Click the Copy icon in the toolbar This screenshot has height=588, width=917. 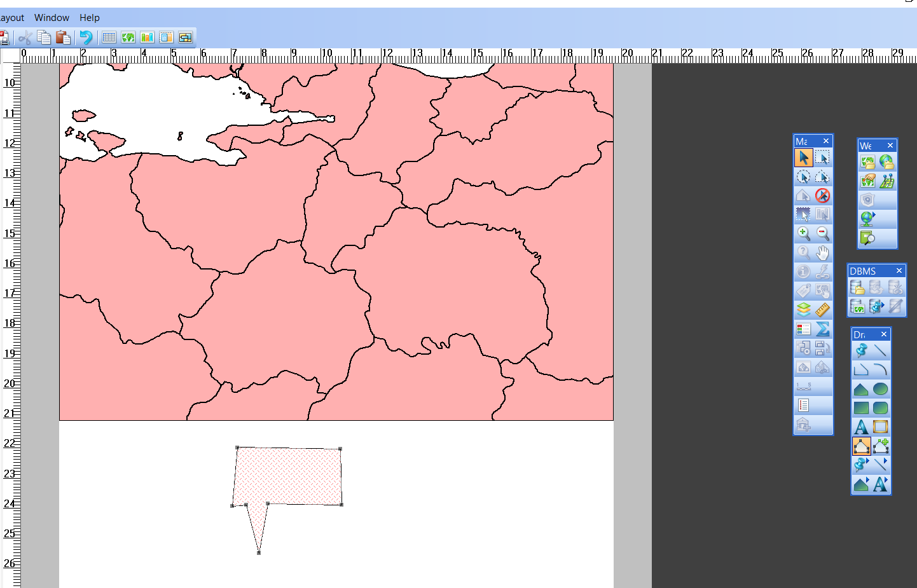pos(44,38)
